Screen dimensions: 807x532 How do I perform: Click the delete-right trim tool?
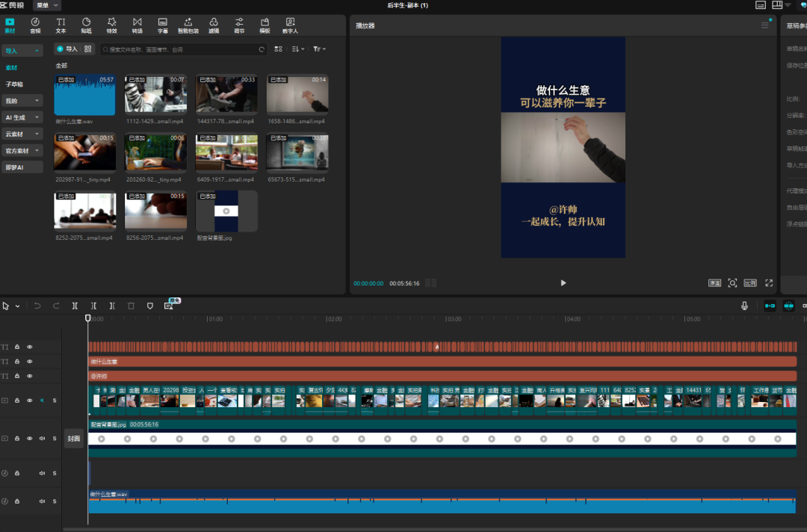point(112,306)
